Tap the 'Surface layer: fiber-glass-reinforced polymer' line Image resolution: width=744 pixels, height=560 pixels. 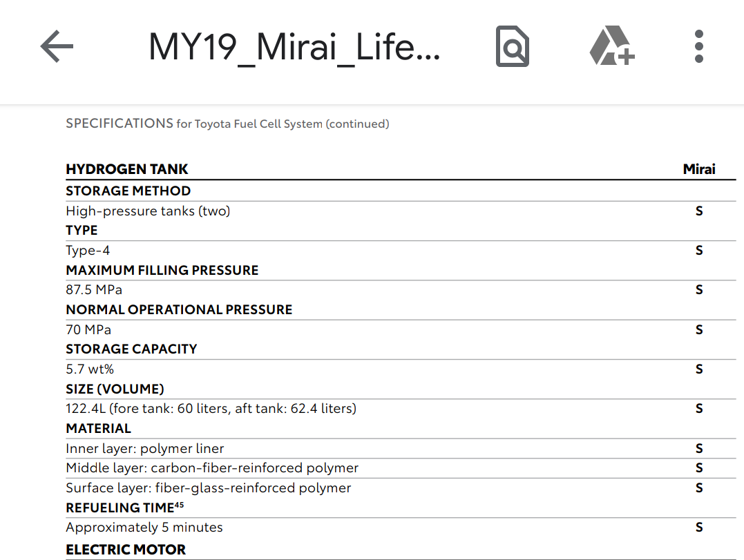[x=208, y=488]
